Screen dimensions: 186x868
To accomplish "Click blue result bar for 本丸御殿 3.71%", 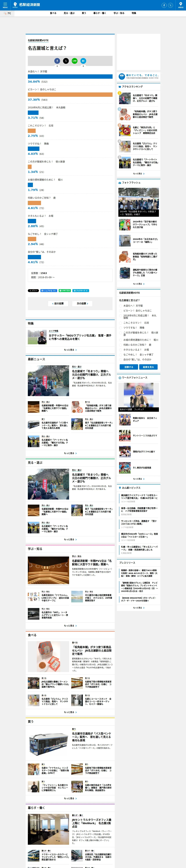I will (x=33, y=113).
